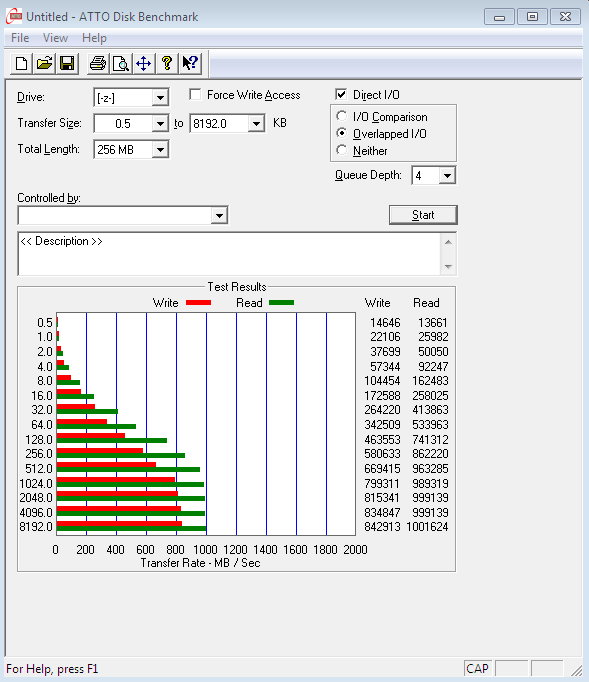Click the resize grip in status bar corner

pos(576,670)
